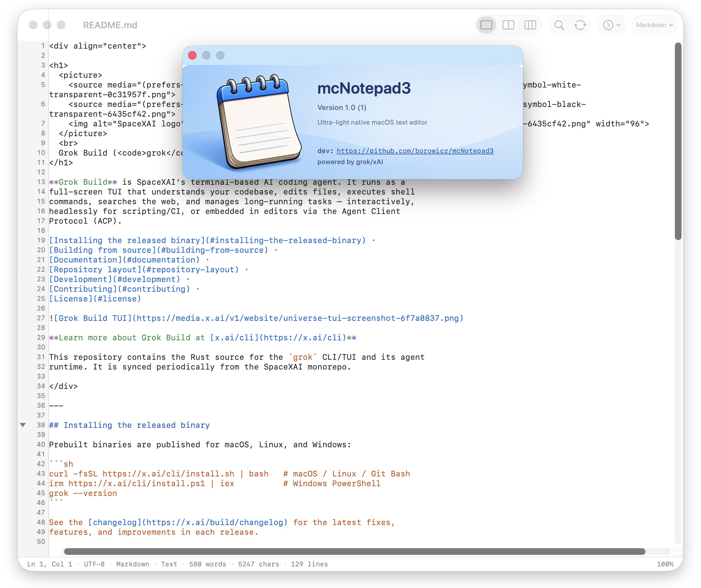Open the run action dropdown in toolbar
Image resolution: width=701 pixels, height=588 pixels.
tap(611, 25)
